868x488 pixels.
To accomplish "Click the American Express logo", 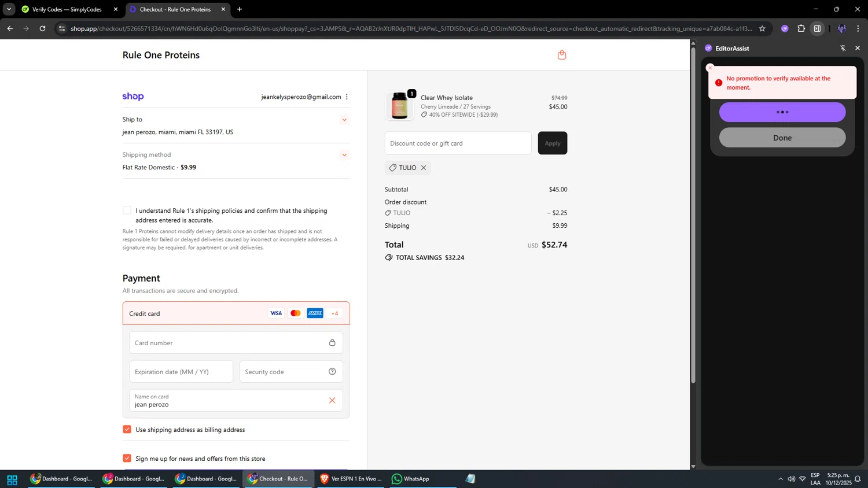I will 315,313.
